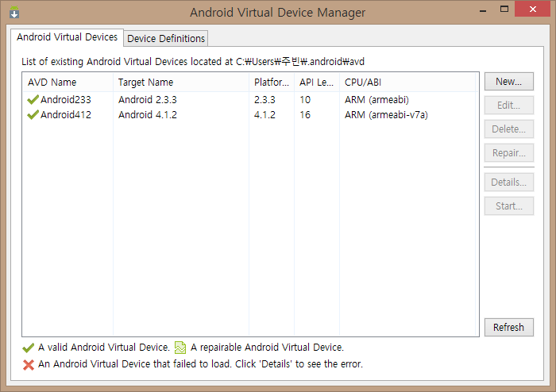Open the Device Definitions tab
This screenshot has height=392, width=556.
tap(166, 38)
